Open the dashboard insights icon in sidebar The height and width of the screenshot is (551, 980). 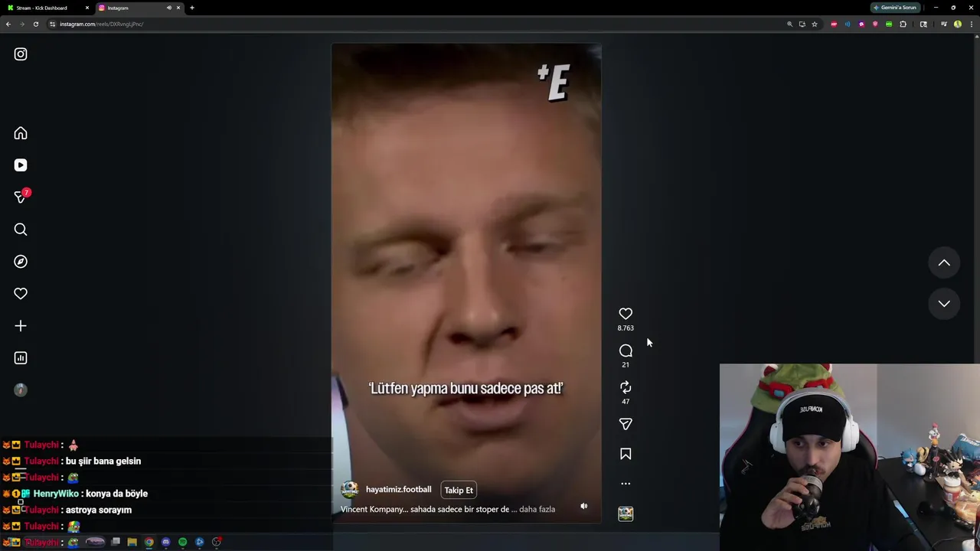pos(21,358)
